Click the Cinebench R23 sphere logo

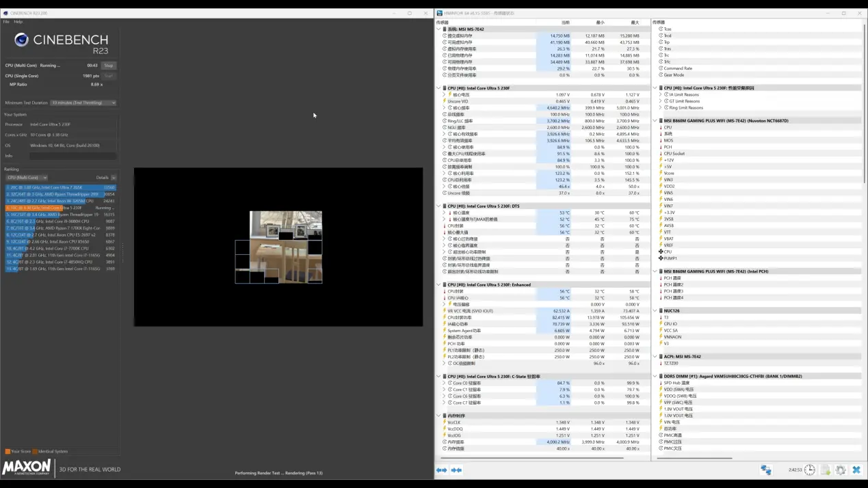pyautogui.click(x=21, y=41)
